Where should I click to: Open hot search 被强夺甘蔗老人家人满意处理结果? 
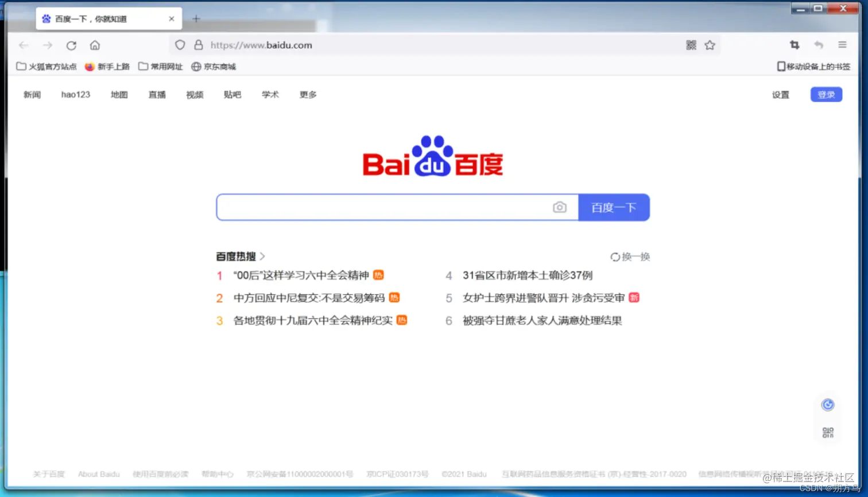pos(542,320)
